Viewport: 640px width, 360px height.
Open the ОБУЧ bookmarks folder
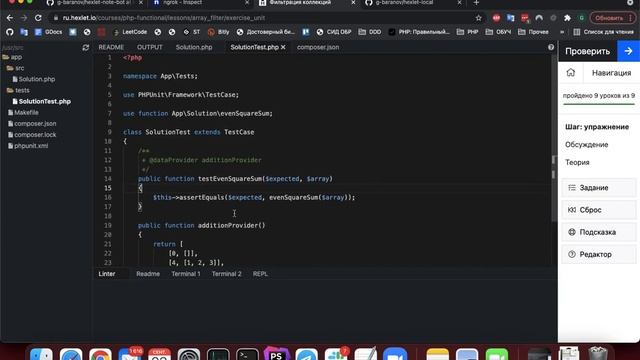click(498, 32)
